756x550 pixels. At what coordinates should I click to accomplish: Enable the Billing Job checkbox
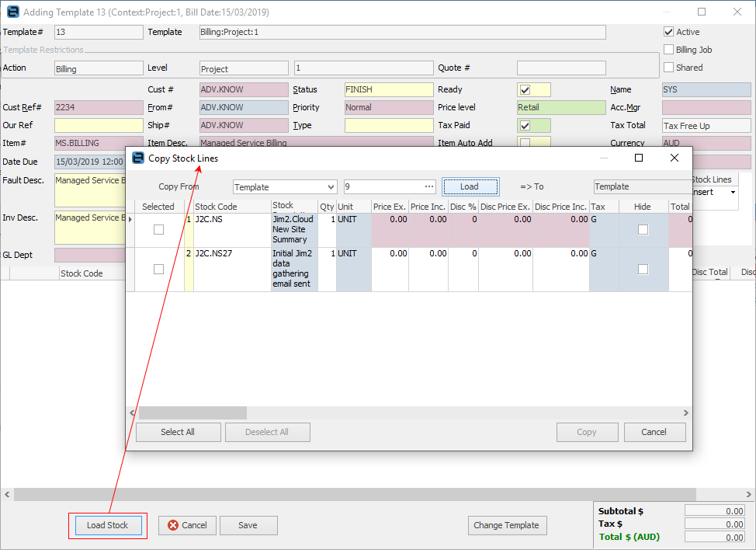tap(668, 50)
